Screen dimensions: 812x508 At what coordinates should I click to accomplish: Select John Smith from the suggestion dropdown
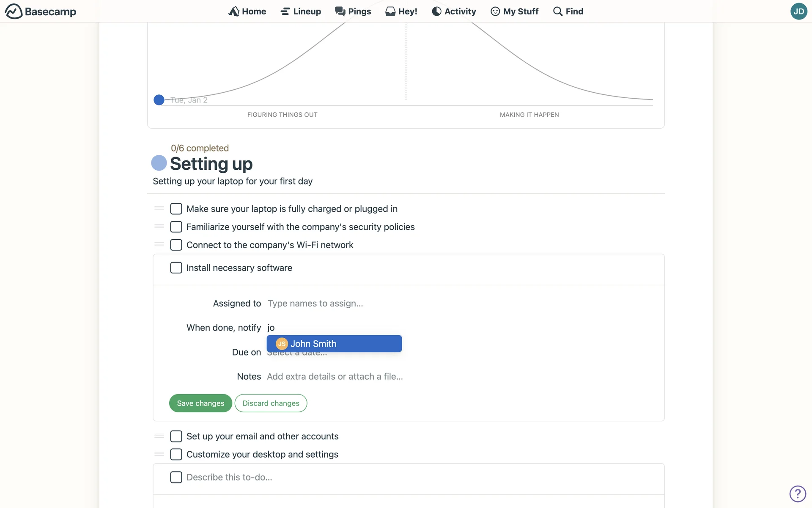coord(334,344)
